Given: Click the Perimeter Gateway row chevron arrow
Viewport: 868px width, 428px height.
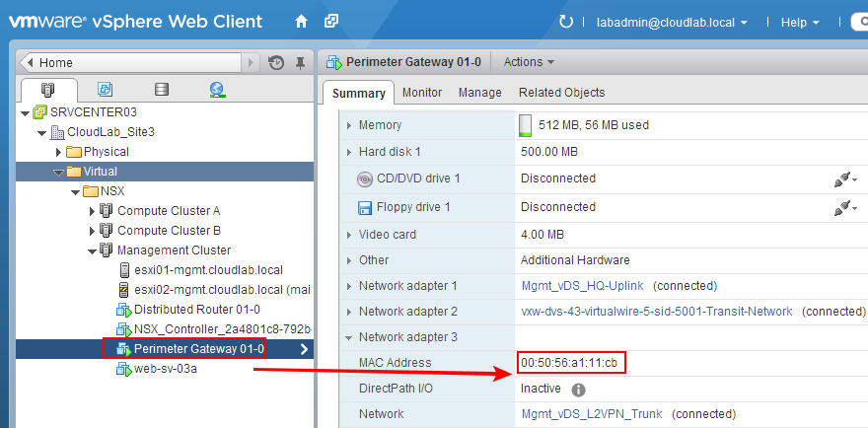Looking at the screenshot, I should pyautogui.click(x=304, y=349).
